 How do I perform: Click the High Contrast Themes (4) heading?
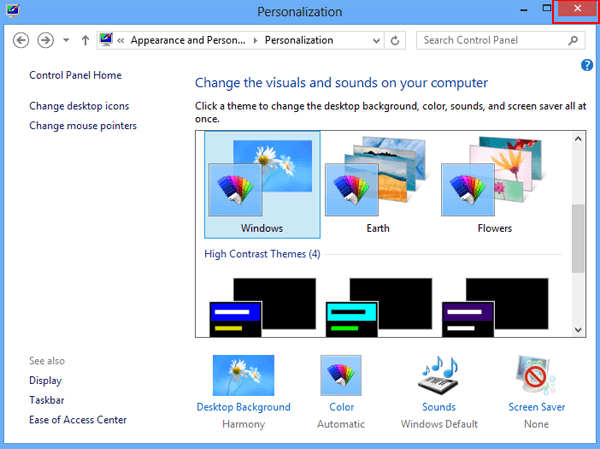point(262,254)
